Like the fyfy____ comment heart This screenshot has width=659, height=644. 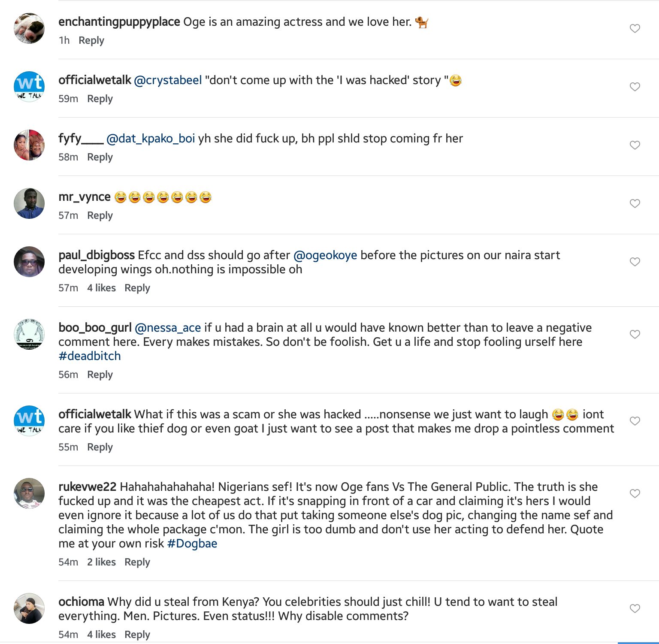click(x=635, y=145)
